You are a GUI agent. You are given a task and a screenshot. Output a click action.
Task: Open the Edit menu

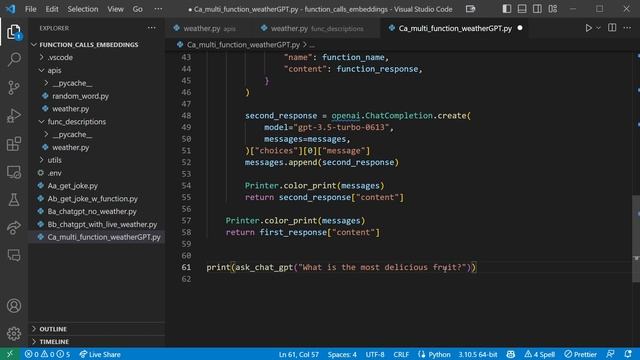[x=52, y=9]
